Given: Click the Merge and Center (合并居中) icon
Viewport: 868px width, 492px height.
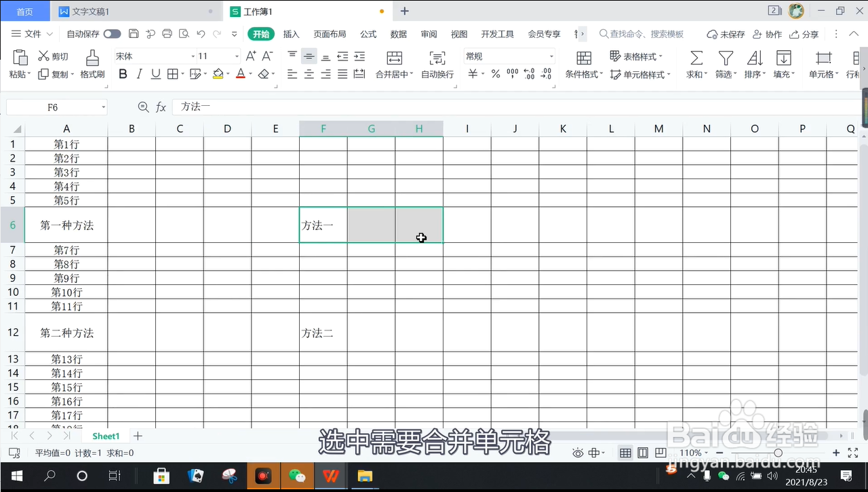Looking at the screenshot, I should pos(394,65).
